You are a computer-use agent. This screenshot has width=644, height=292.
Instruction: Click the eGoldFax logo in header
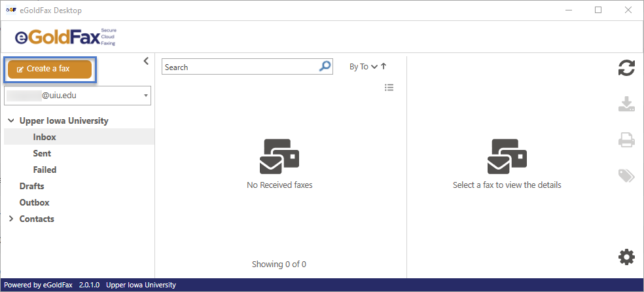(65, 37)
